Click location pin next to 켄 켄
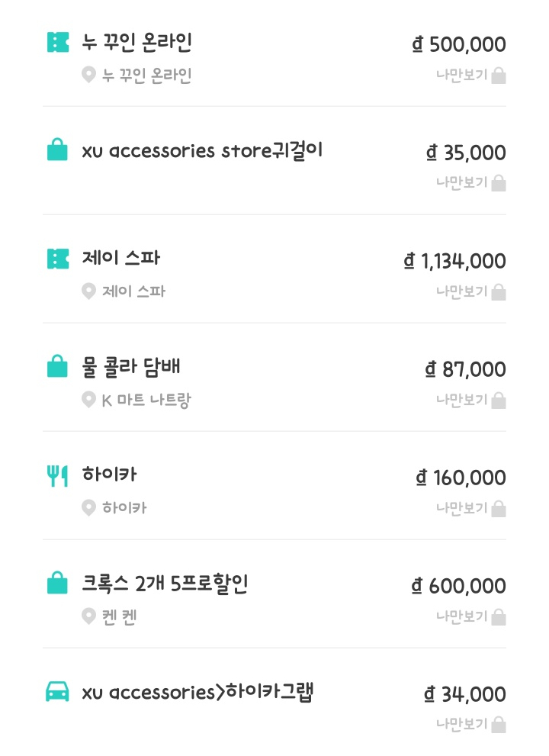 tap(89, 616)
